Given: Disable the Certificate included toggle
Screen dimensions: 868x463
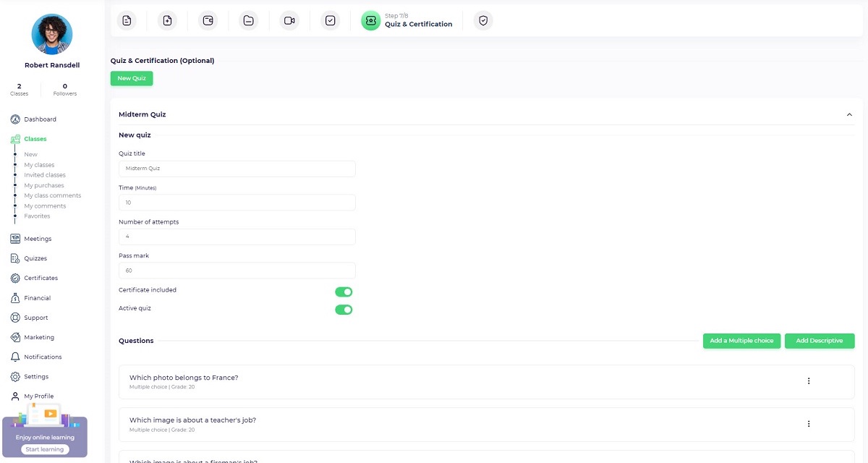Looking at the screenshot, I should point(344,292).
